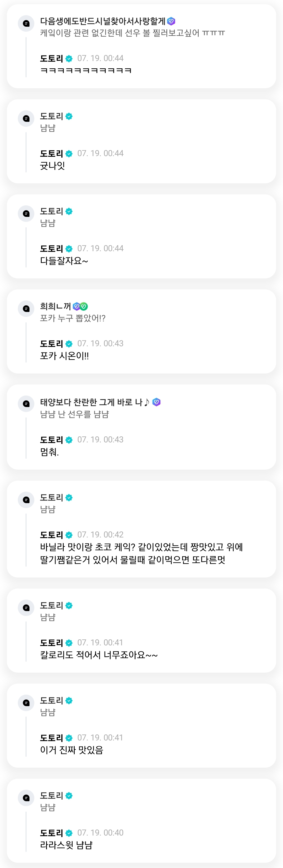Click the 태양보다 찬란한 그게 바로 나♪ username

click(95, 402)
